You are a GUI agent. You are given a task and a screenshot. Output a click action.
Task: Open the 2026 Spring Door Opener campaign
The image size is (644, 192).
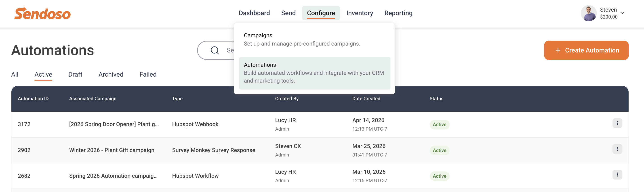[x=114, y=124]
